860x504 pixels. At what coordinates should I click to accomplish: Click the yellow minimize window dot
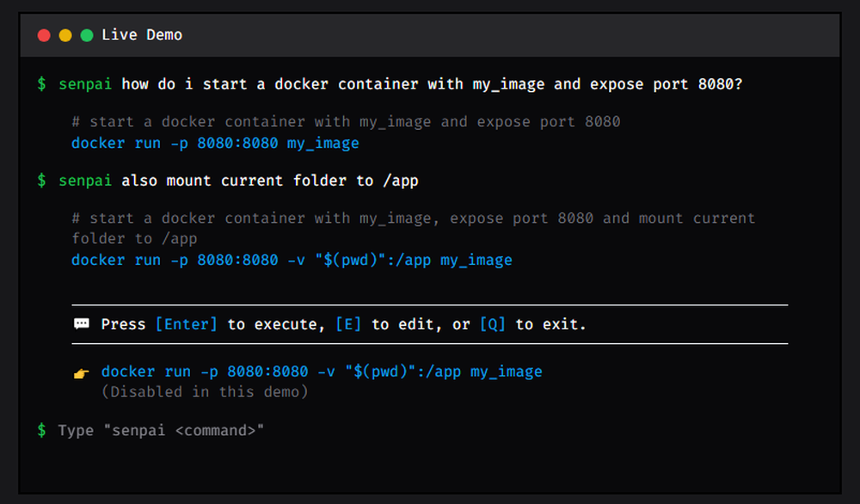tap(65, 35)
